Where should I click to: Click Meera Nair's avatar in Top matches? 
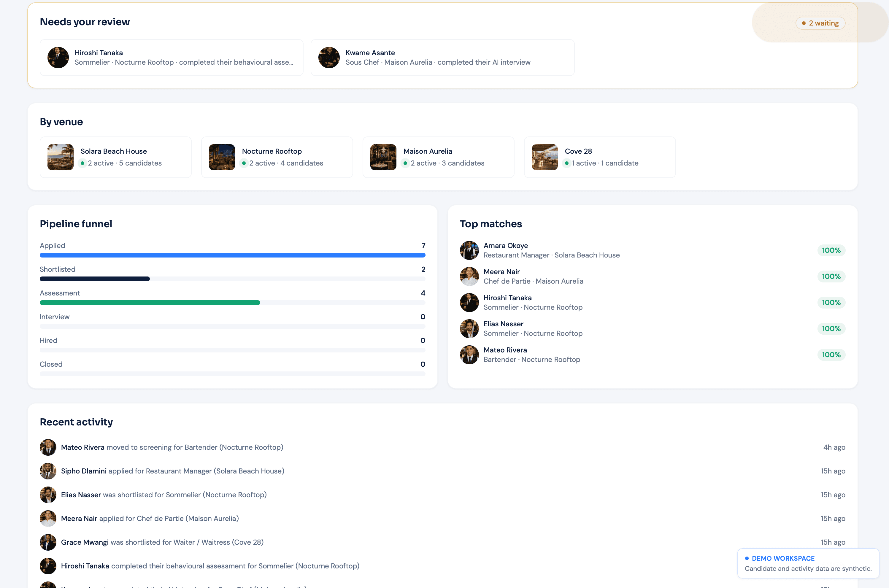(469, 276)
